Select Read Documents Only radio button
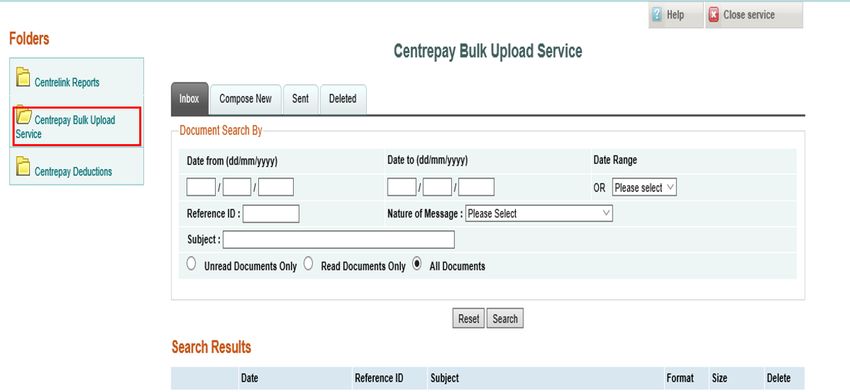 (308, 264)
